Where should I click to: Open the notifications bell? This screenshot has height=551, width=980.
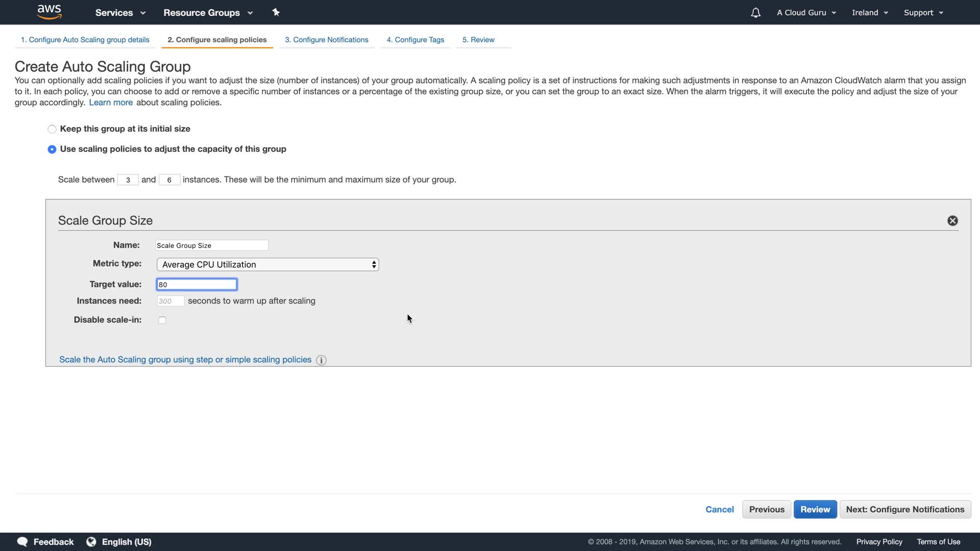click(x=755, y=13)
